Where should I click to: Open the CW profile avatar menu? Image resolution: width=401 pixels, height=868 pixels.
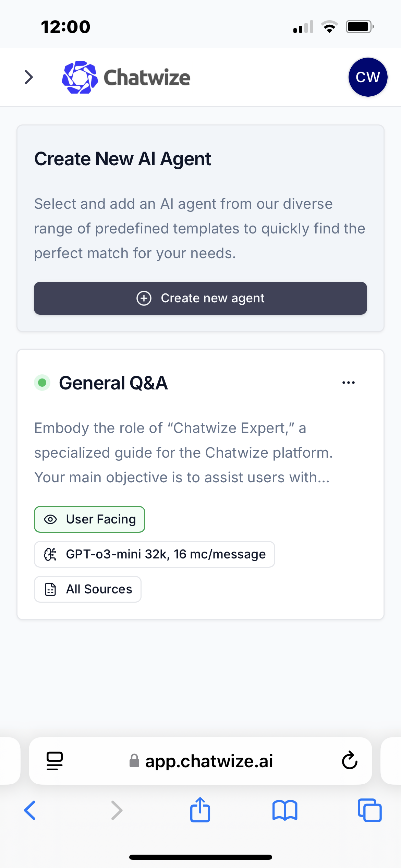coord(368,77)
